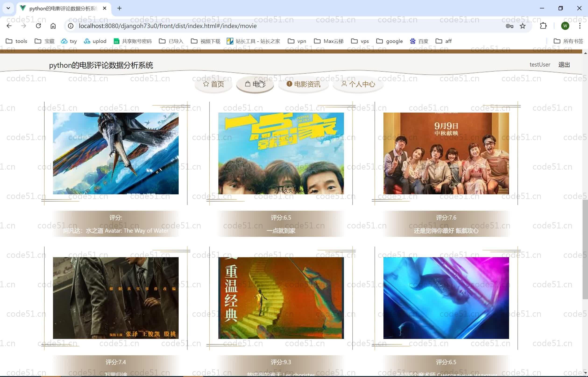Open the 站长工具 - 站长之家 bookmark
Viewport: 588px width, 377px height.
coord(253,41)
